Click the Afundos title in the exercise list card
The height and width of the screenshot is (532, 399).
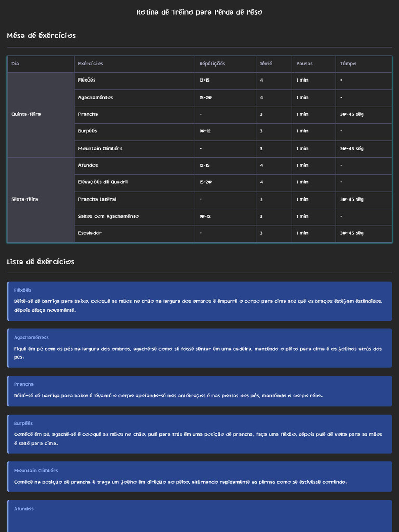24,509
